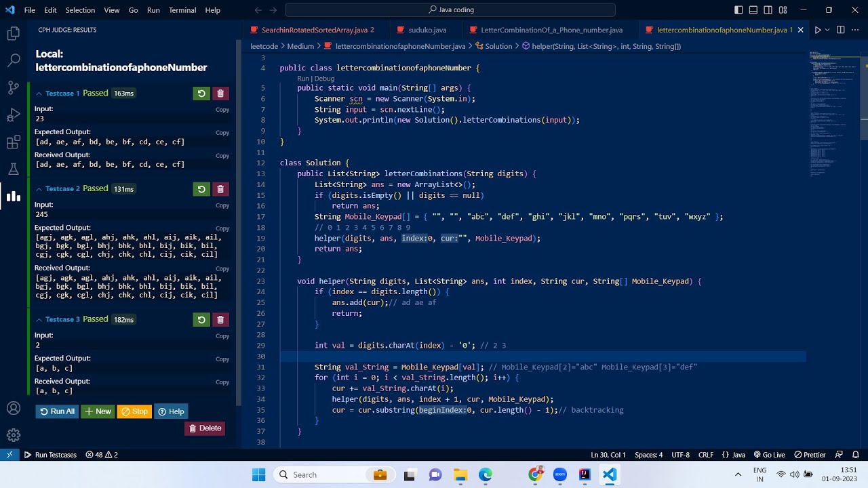Viewport: 868px width, 488px height.
Task: Collapse Testcase 1 section
Action: [x=39, y=94]
